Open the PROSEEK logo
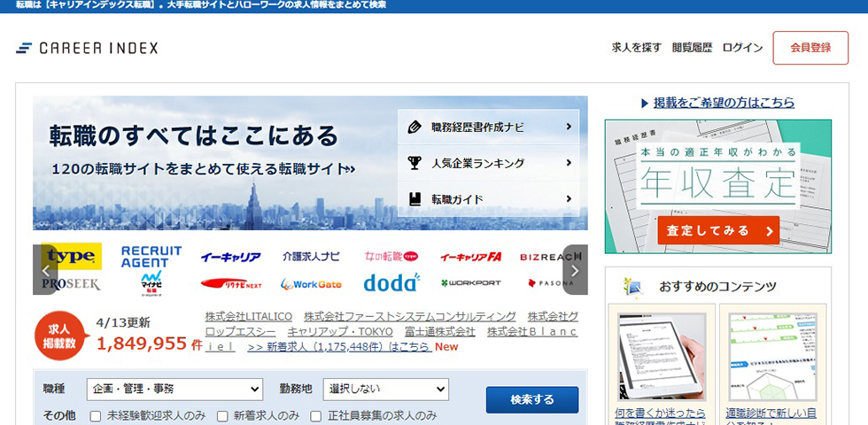This screenshot has width=868, height=425. [71, 284]
